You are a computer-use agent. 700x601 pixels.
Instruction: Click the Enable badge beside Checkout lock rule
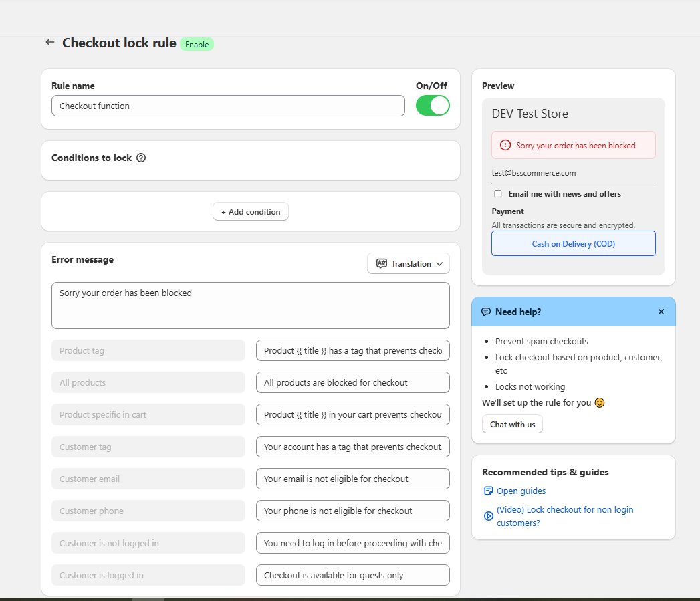(197, 43)
